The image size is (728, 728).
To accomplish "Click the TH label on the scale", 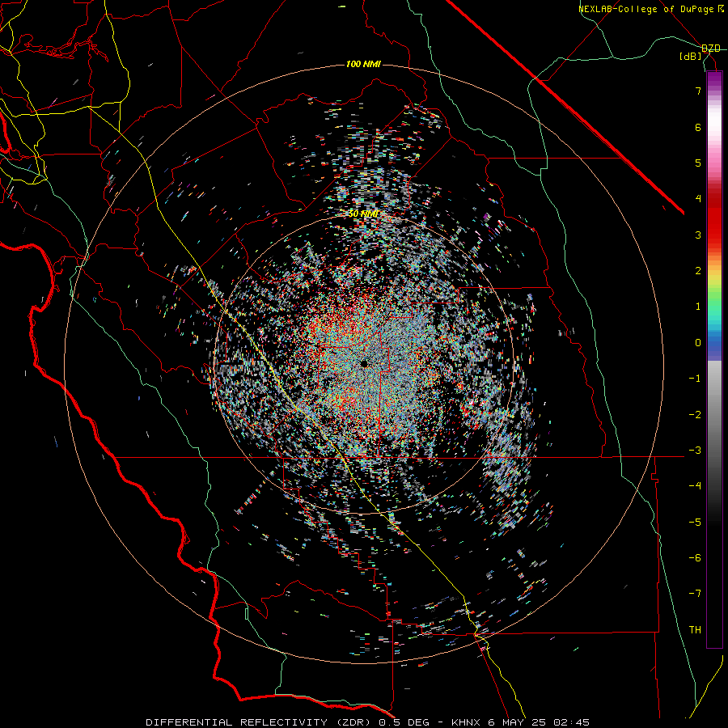I will coord(695,630).
